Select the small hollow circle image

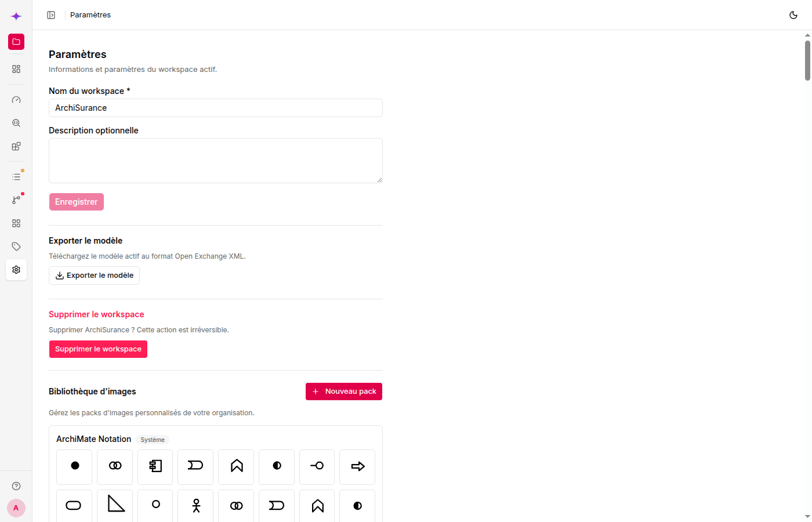pyautogui.click(x=155, y=506)
